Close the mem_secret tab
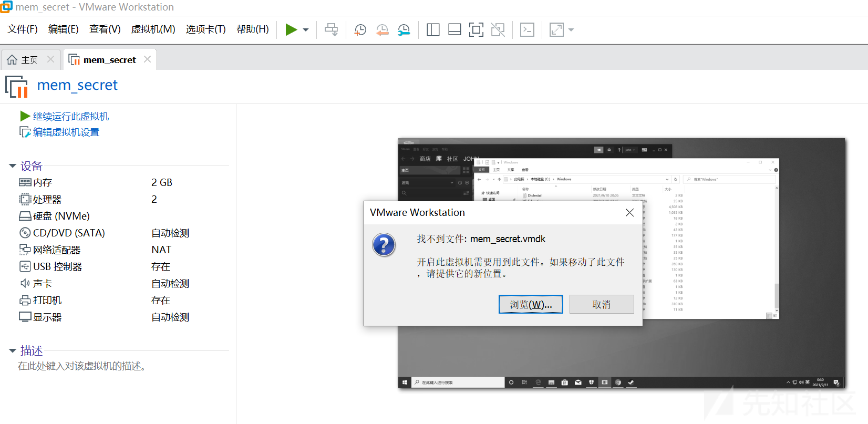This screenshot has width=868, height=424. [147, 59]
